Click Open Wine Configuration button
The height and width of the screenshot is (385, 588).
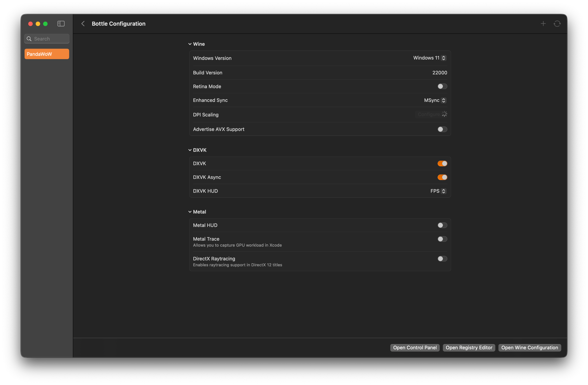(x=529, y=348)
